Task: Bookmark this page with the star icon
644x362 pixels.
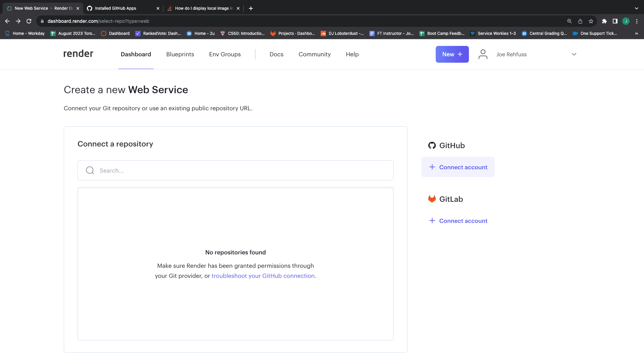Action: [x=591, y=21]
